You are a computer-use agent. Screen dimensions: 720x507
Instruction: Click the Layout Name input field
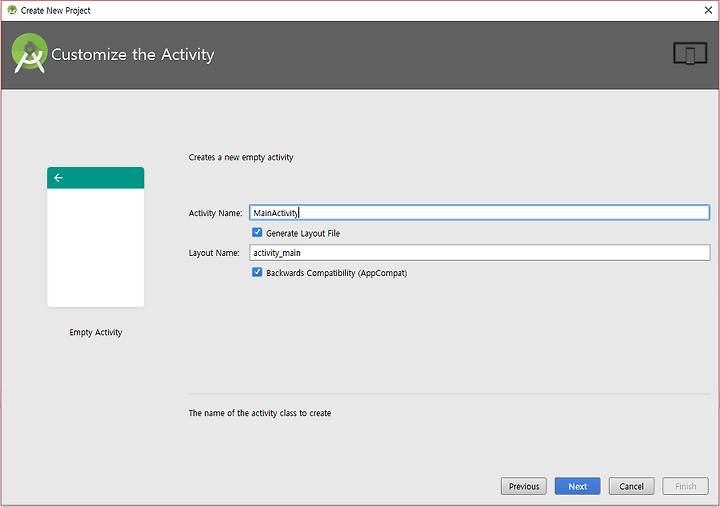(x=479, y=253)
